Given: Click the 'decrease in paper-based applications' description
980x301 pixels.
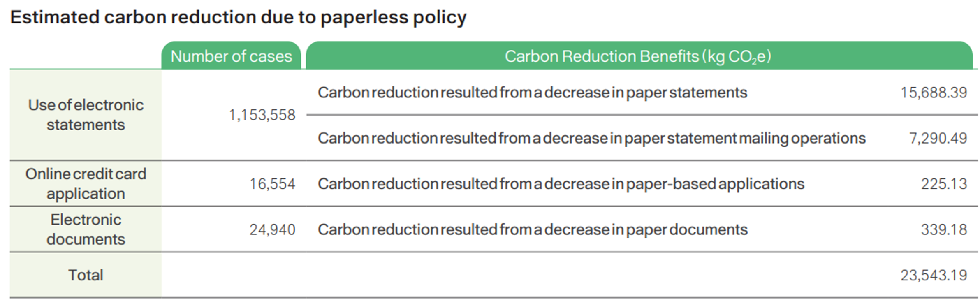Looking at the screenshot, I should point(561,184).
